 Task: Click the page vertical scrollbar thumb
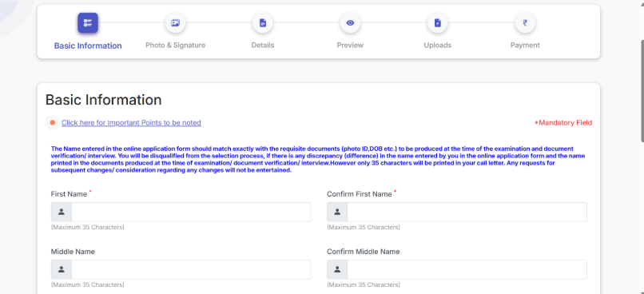coord(642,91)
